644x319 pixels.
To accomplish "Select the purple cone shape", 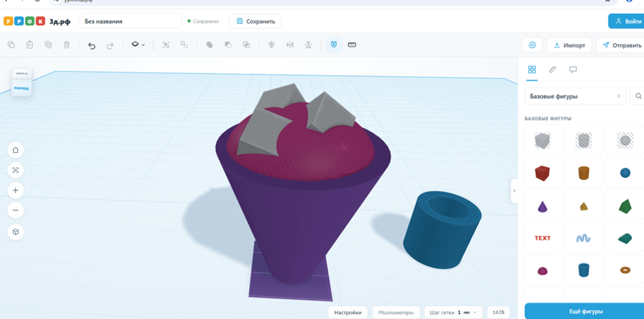I will 542,206.
